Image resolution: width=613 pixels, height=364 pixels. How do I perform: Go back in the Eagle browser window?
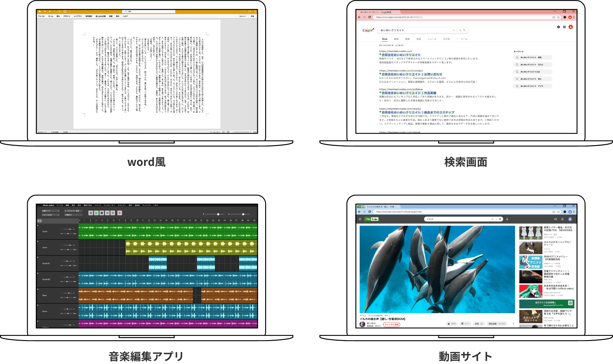pyautogui.click(x=359, y=17)
